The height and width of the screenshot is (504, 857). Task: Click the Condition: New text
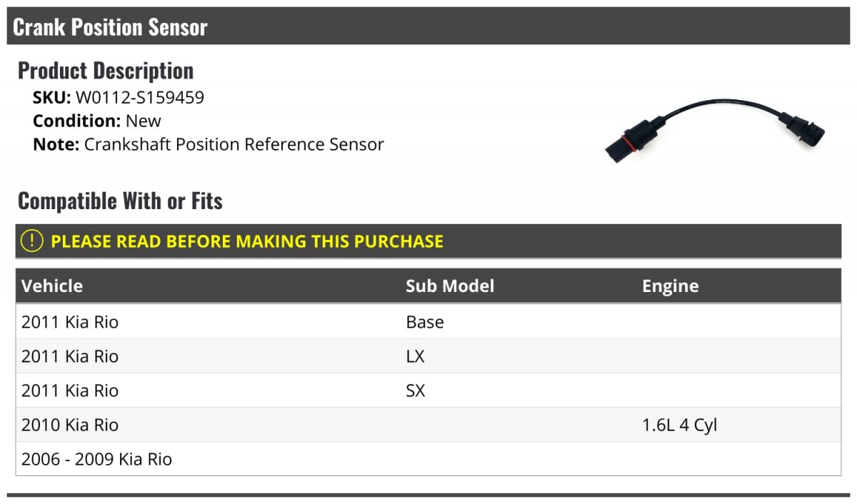(97, 121)
